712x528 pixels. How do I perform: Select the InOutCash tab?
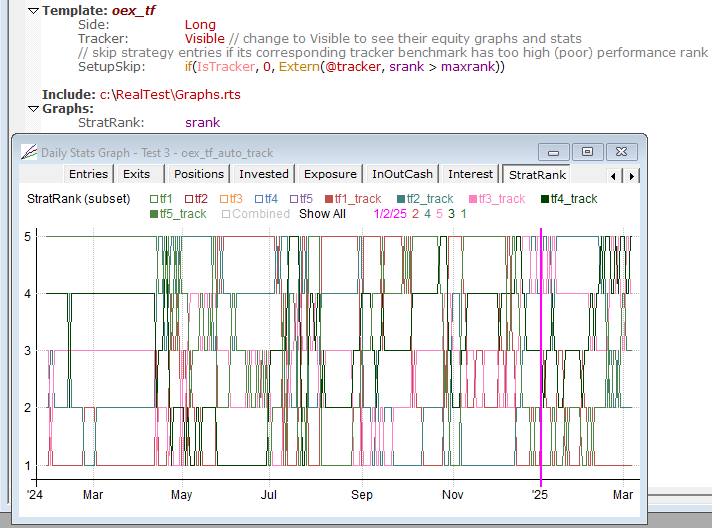[x=402, y=174]
